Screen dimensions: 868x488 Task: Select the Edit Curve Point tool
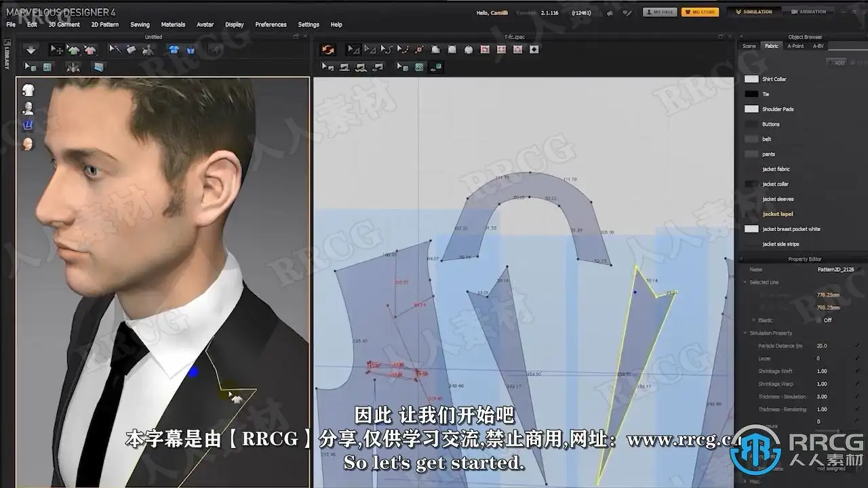click(x=403, y=49)
